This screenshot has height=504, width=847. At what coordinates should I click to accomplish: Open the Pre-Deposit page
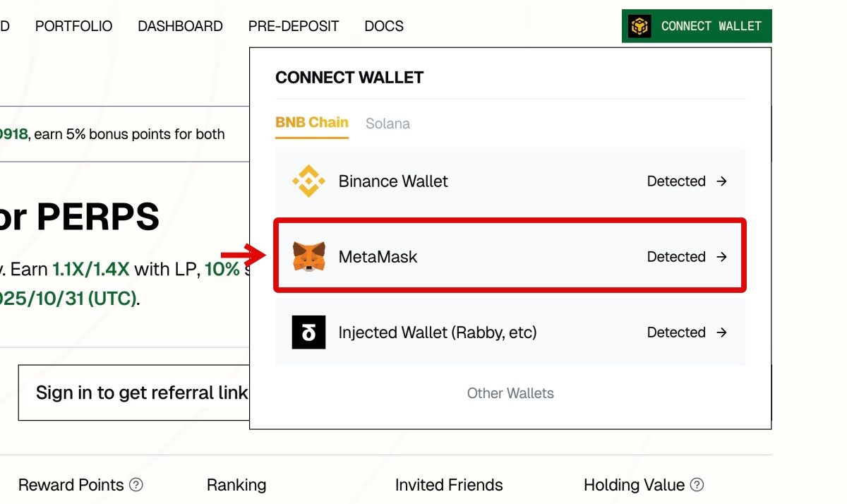coord(294,26)
